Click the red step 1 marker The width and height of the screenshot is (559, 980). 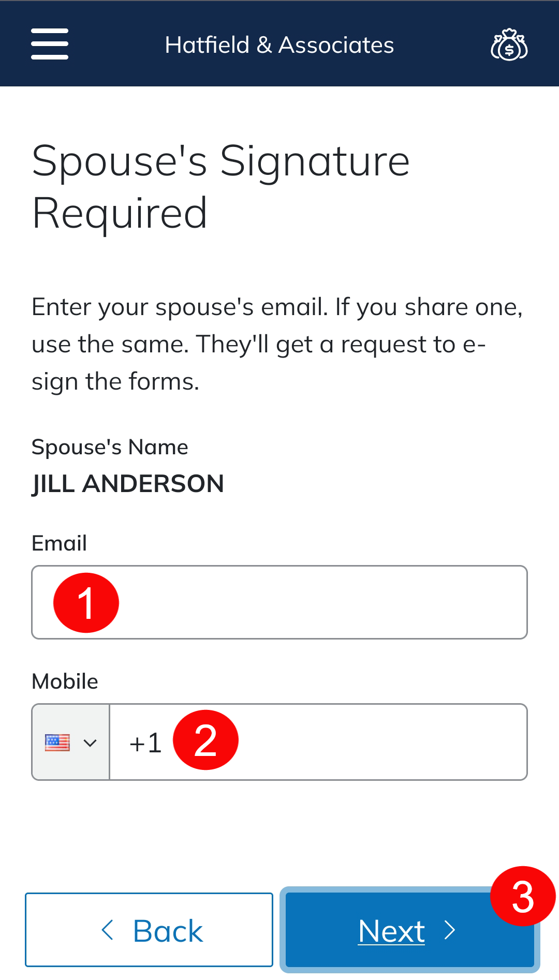point(86,603)
